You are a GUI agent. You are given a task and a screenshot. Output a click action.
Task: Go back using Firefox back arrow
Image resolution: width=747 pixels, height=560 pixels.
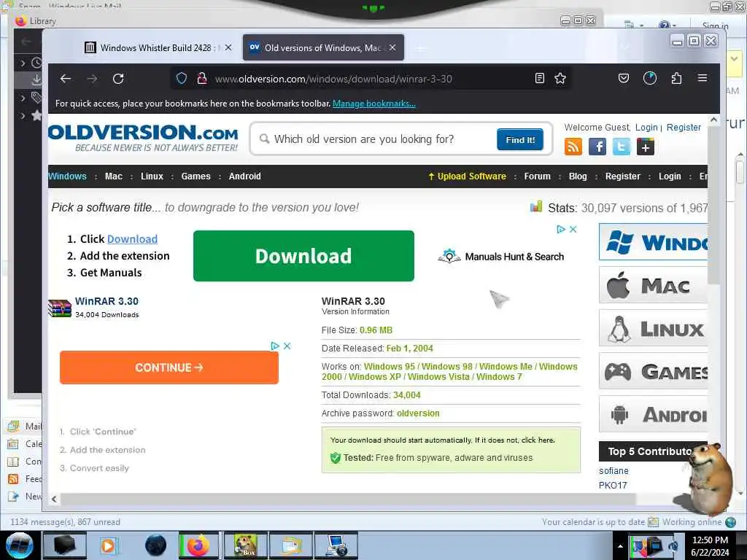point(66,79)
